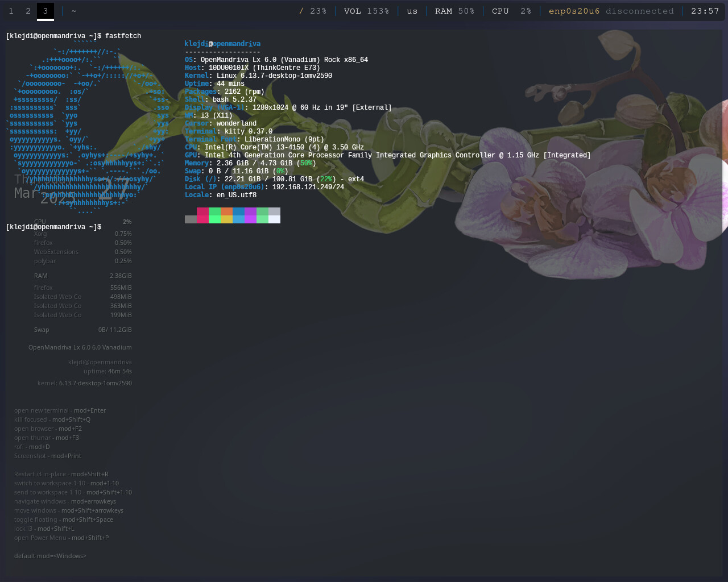Click the Display 1280x1024 @ 60 Hz line

(288, 107)
